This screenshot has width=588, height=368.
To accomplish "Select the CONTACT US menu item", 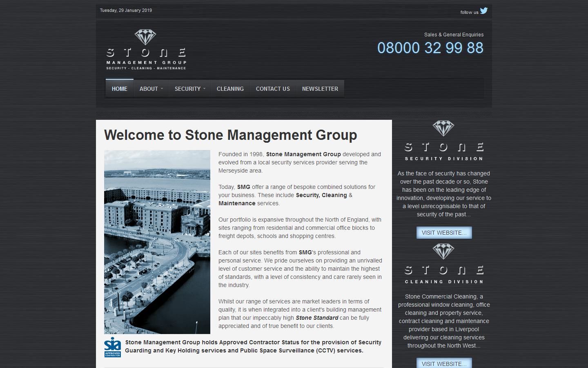I will click(272, 88).
